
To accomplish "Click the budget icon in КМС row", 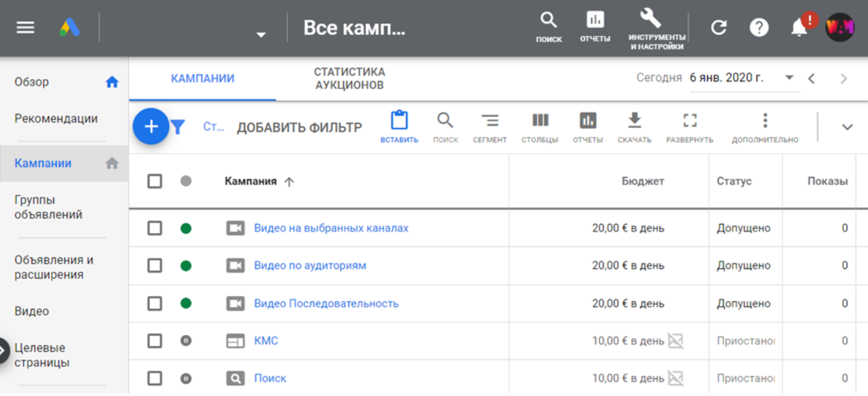I will 676,341.
